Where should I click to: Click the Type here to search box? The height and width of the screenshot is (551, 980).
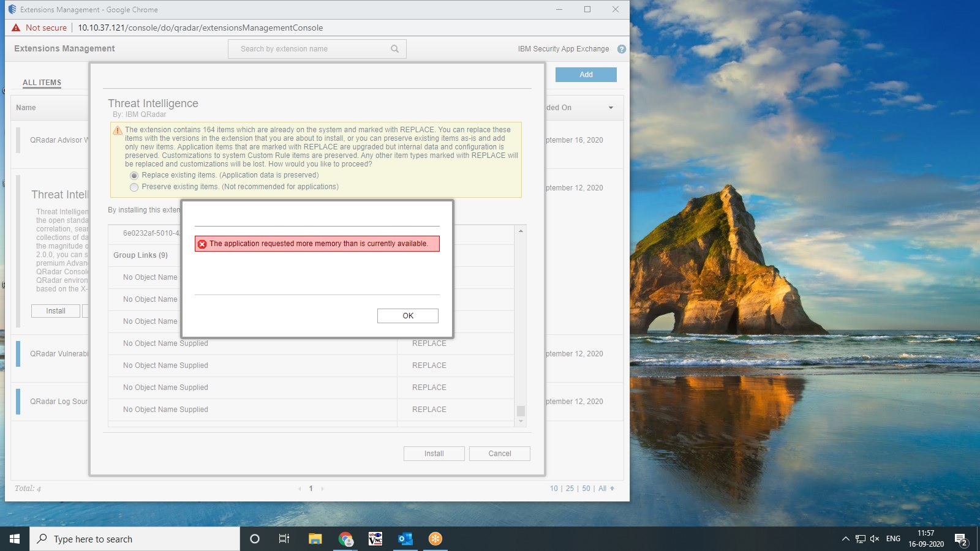click(135, 539)
